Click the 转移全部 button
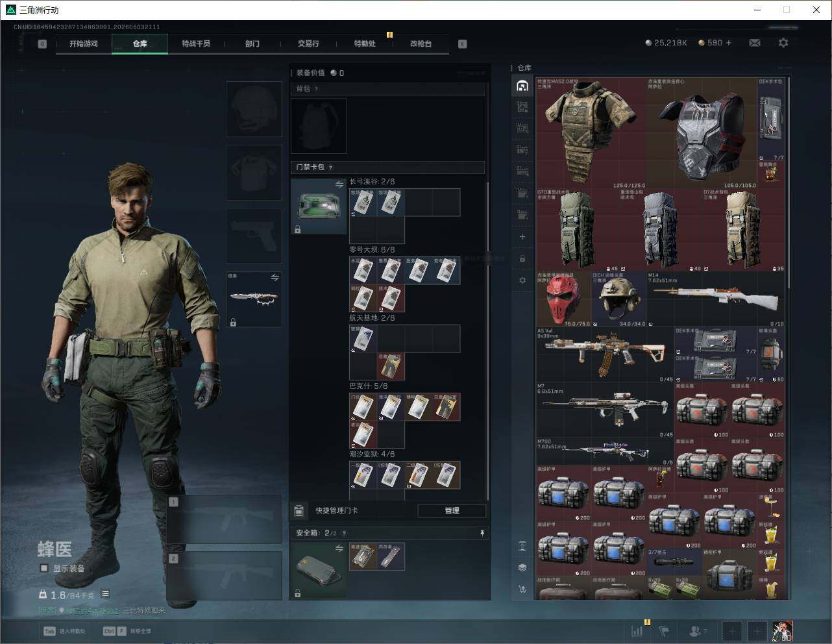The width and height of the screenshot is (832, 644). [127, 631]
